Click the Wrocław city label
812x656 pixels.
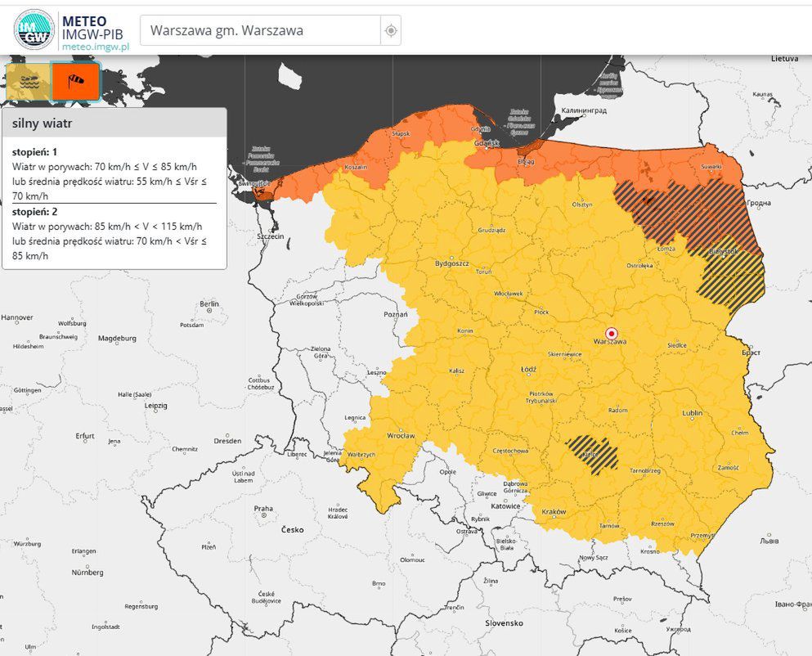401,435
